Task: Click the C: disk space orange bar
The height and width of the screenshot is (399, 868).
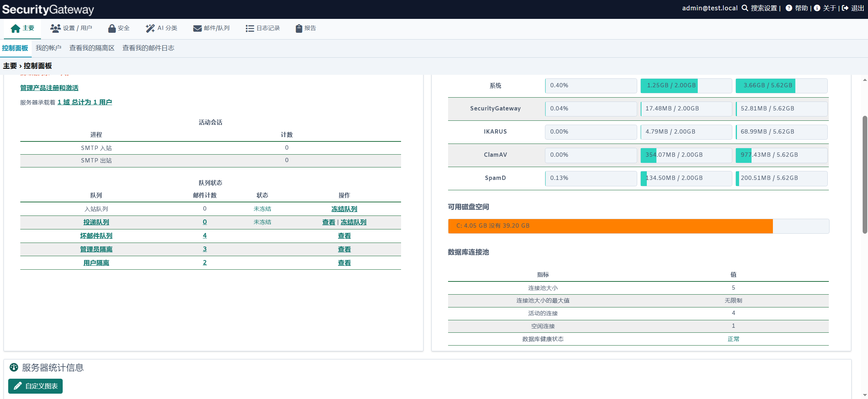Action: (x=610, y=226)
